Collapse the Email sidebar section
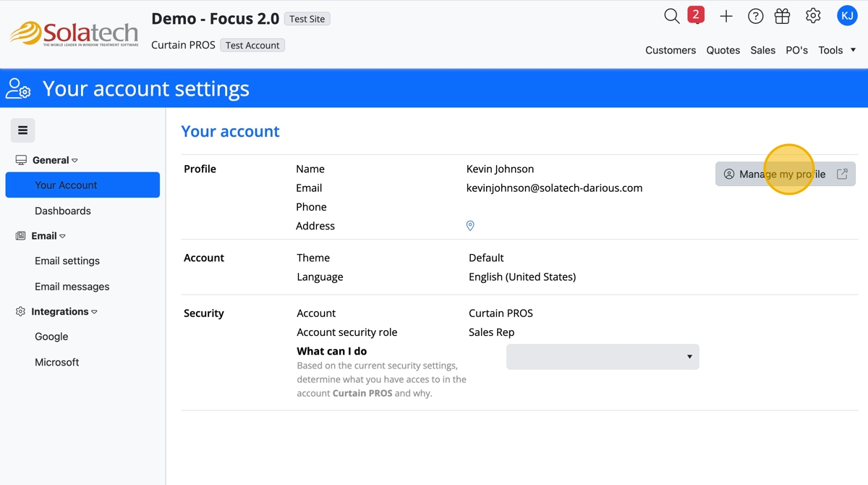Screen dimensions: 868x485 [48, 236]
